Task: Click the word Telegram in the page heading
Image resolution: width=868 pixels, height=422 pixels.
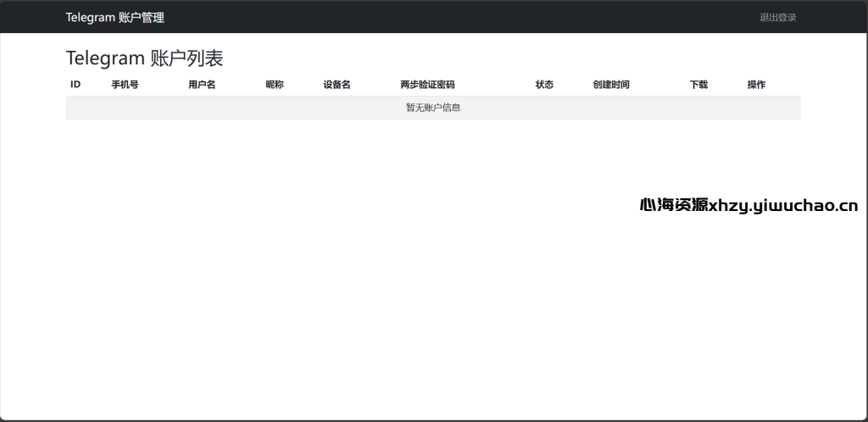Action: [105, 58]
